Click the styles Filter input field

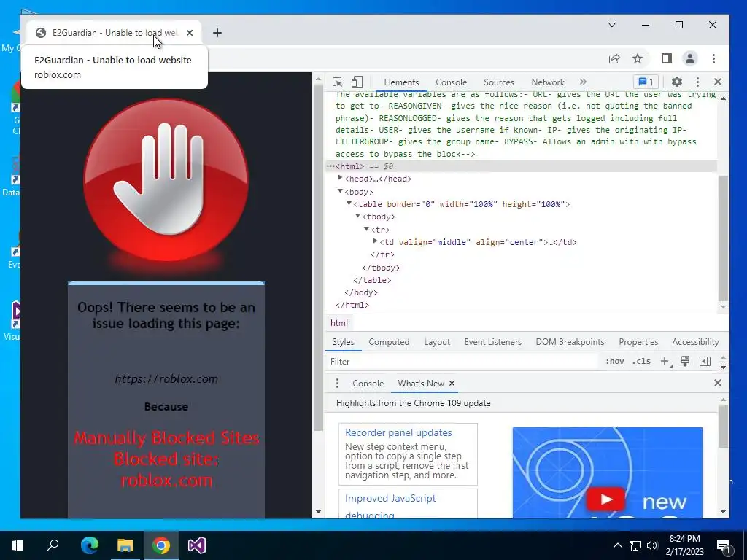click(x=462, y=362)
